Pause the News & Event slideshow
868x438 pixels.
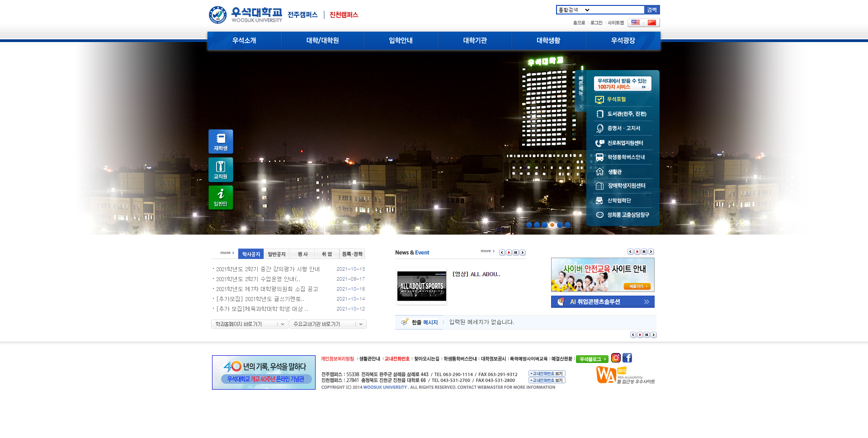515,253
